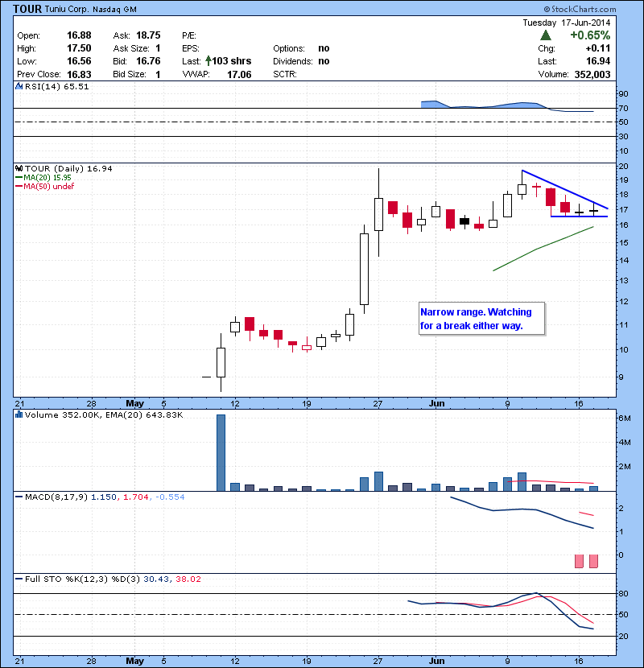Click the 90 level on the RSI scale
The image size is (644, 668).
pyautogui.click(x=623, y=93)
